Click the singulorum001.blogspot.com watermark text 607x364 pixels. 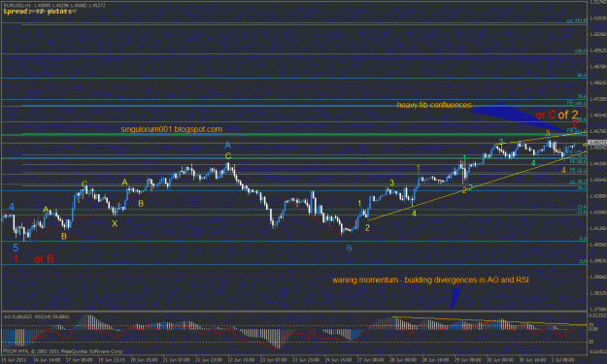[x=172, y=129]
